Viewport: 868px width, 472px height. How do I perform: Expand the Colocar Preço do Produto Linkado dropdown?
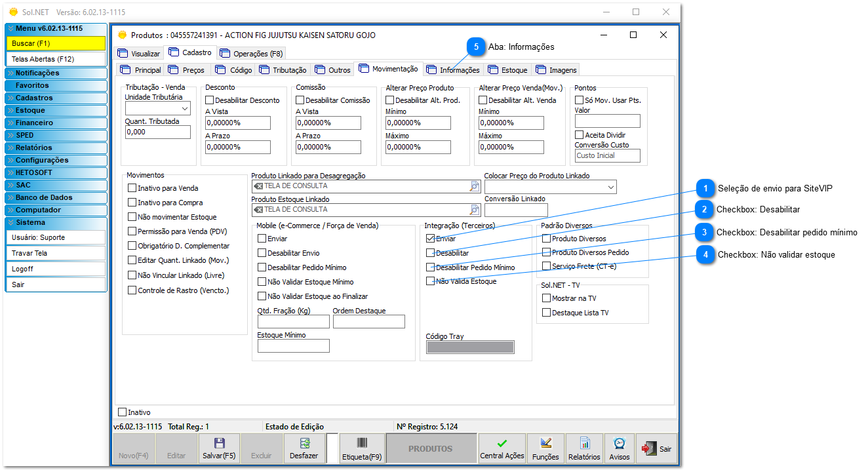tap(610, 186)
